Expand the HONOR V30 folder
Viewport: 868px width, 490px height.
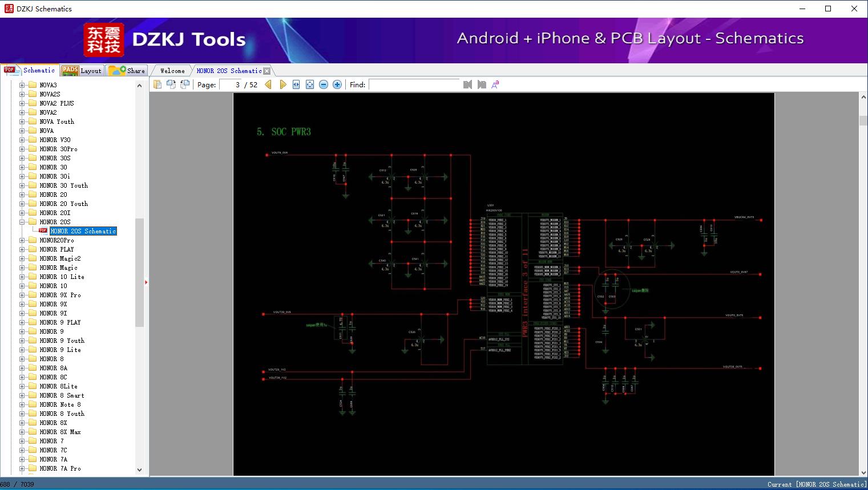(22, 140)
